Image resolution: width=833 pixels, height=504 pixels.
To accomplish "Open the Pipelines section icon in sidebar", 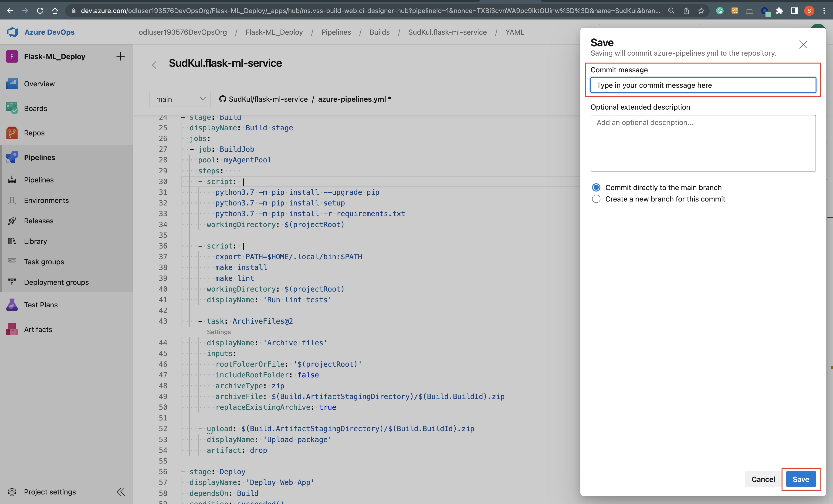I will (12, 157).
